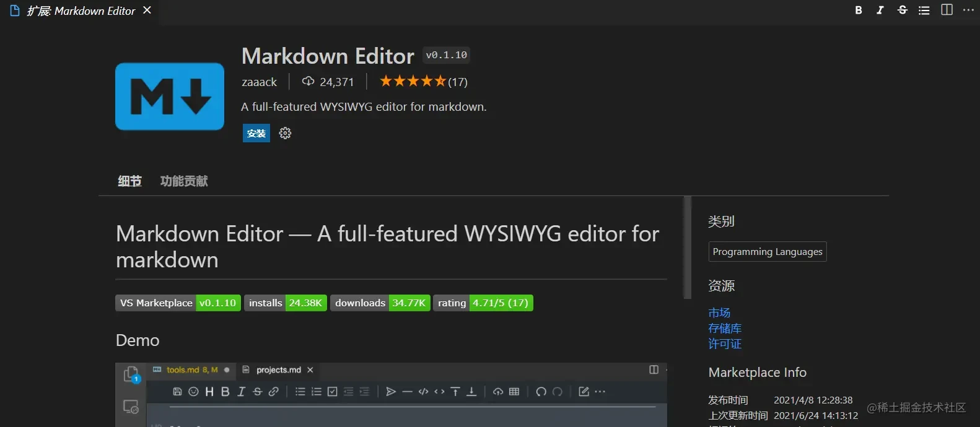Viewport: 980px width, 427px height.
Task: Click the VS Marketplace v0.1.10 badge
Action: (178, 303)
